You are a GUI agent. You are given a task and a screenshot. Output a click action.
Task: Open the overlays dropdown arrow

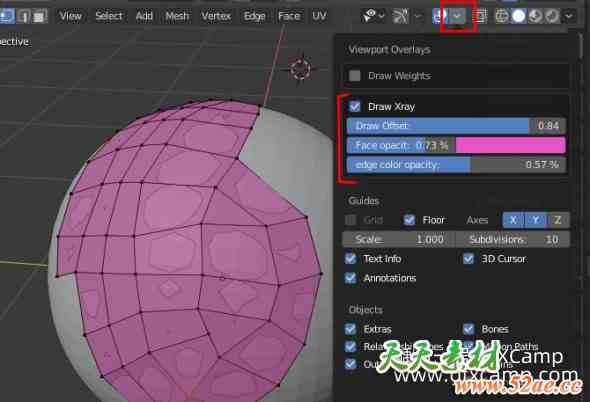[457, 16]
